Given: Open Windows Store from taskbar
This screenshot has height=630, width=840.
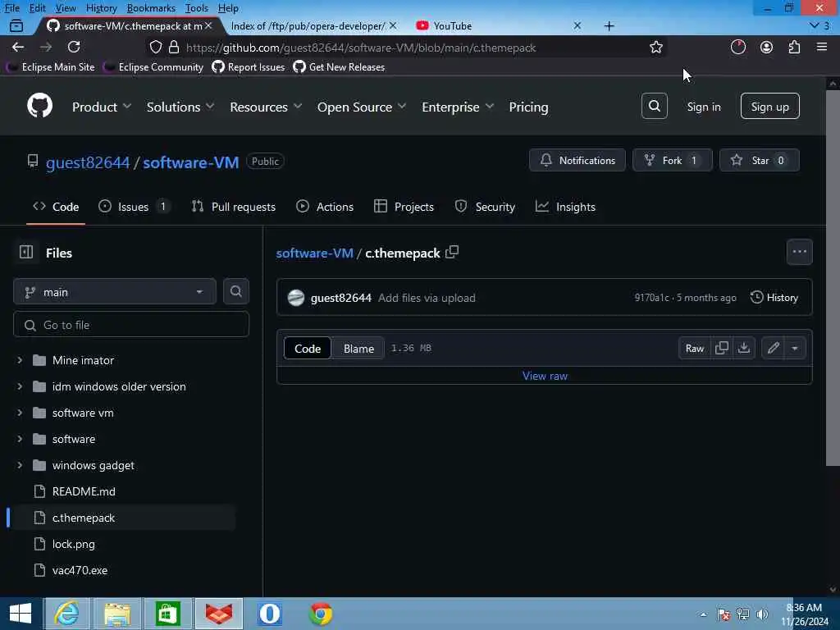Looking at the screenshot, I should 167,614.
